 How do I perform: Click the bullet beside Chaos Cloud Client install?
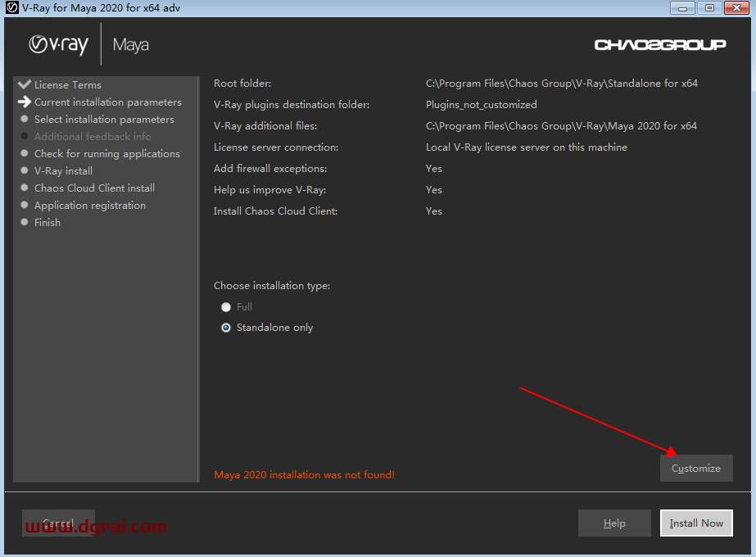click(x=25, y=188)
